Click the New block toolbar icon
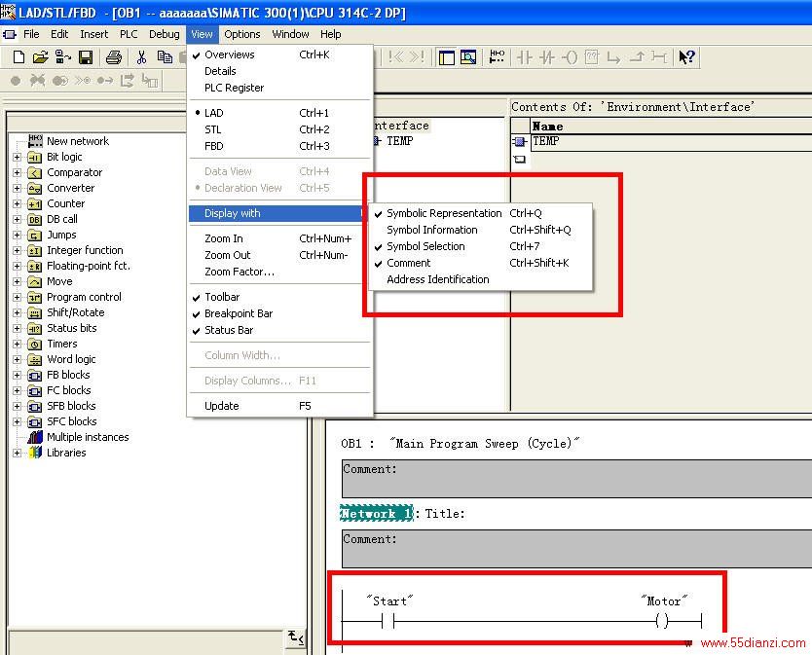The width and height of the screenshot is (812, 655). point(19,57)
